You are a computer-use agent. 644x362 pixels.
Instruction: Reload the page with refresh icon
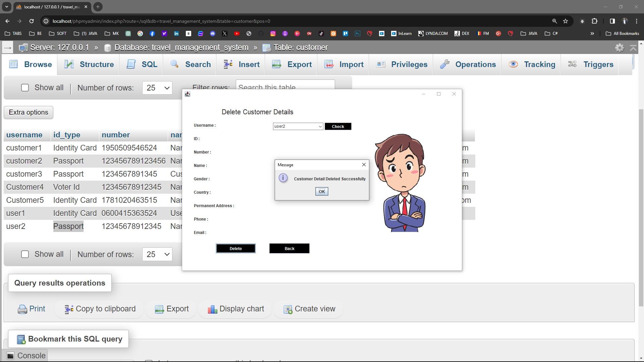pyautogui.click(x=32, y=21)
